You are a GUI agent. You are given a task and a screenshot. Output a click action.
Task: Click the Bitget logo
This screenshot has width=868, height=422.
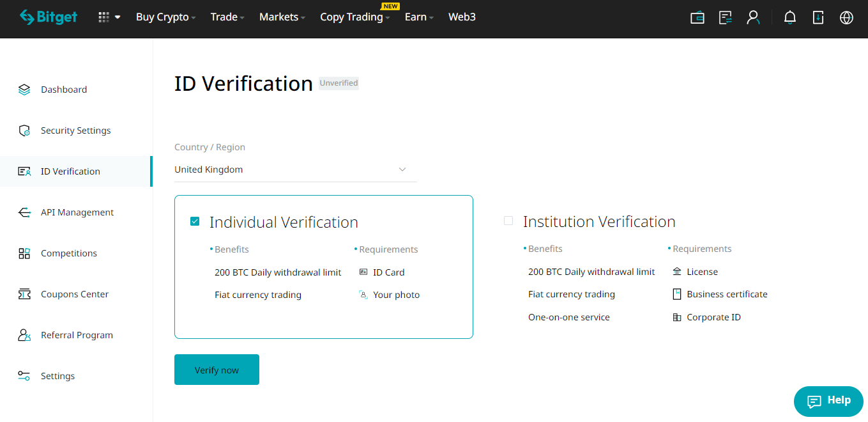[49, 17]
